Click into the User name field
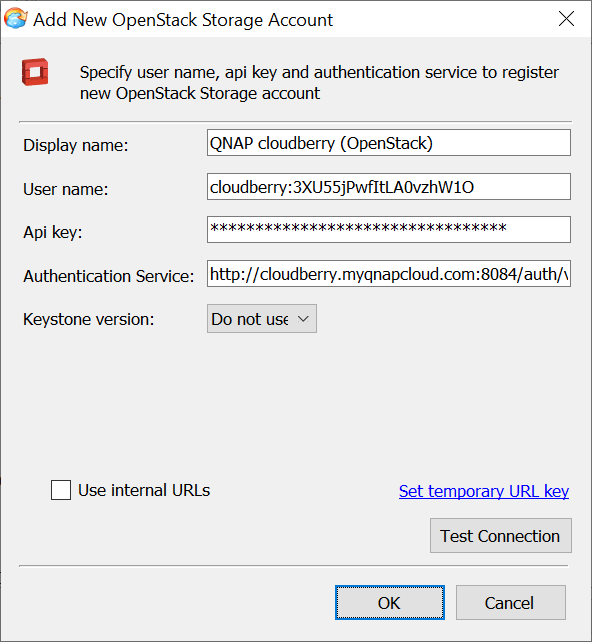Image resolution: width=592 pixels, height=642 pixels. click(x=389, y=187)
